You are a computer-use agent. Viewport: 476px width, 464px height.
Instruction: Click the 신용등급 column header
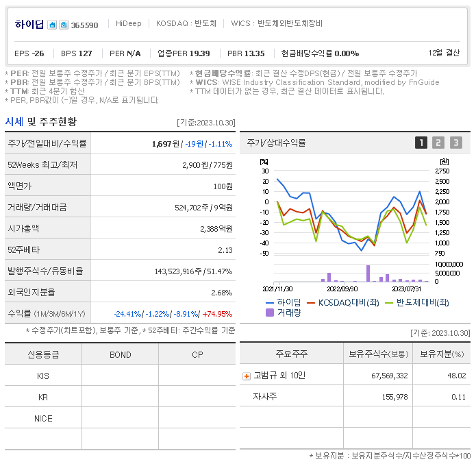[x=43, y=354]
